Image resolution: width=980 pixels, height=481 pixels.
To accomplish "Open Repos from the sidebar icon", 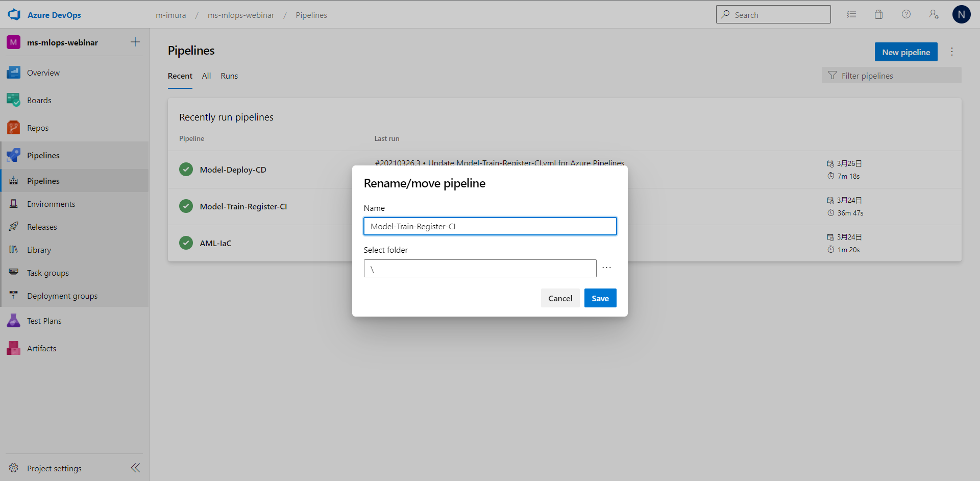I will 14,128.
